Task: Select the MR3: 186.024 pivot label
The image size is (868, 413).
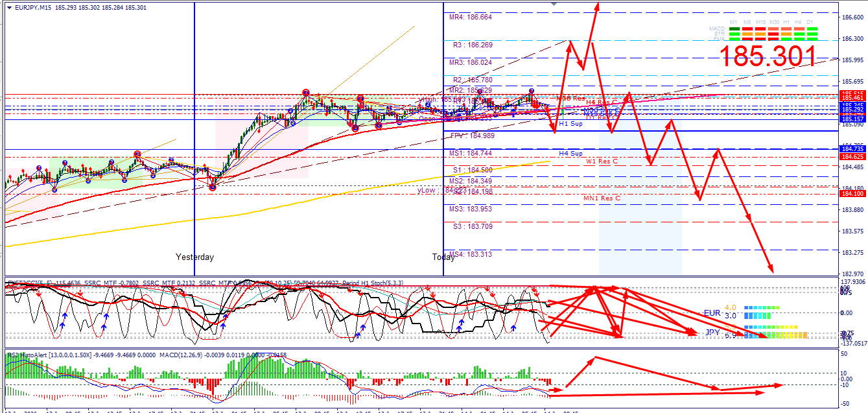Action: [x=471, y=63]
